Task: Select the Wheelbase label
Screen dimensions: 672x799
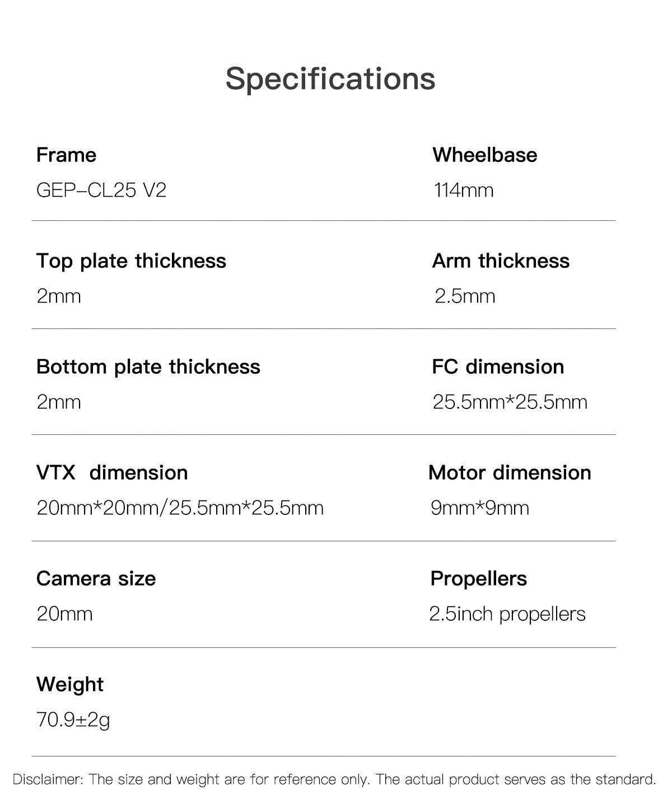Action: 484,155
